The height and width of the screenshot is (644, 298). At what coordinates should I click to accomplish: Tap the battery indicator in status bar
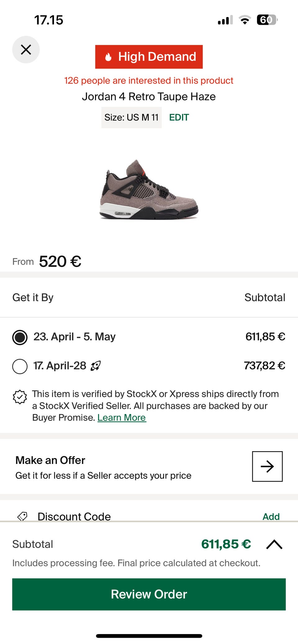(x=267, y=20)
